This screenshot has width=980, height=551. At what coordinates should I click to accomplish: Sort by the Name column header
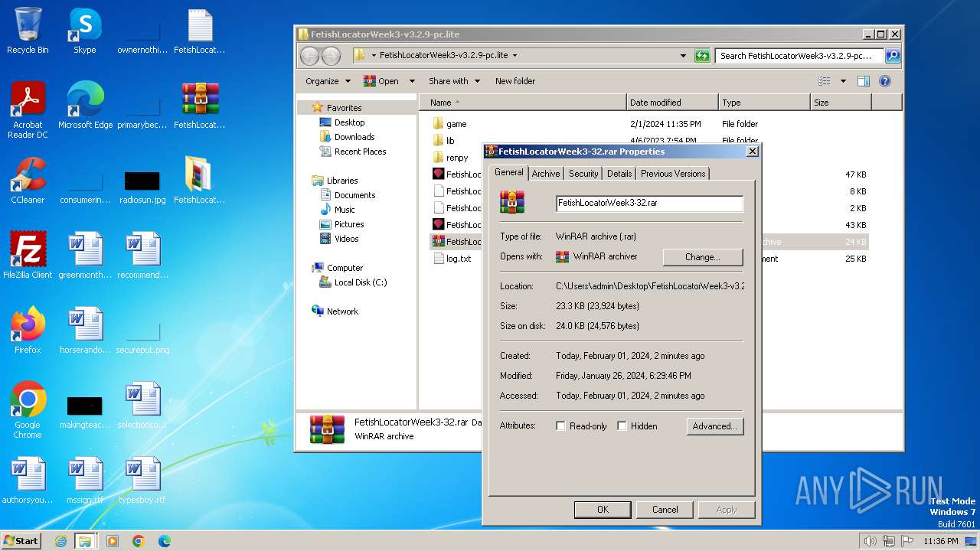[x=522, y=103]
